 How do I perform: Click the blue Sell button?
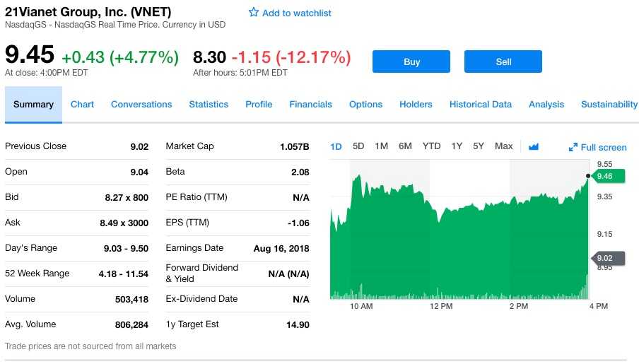(503, 61)
